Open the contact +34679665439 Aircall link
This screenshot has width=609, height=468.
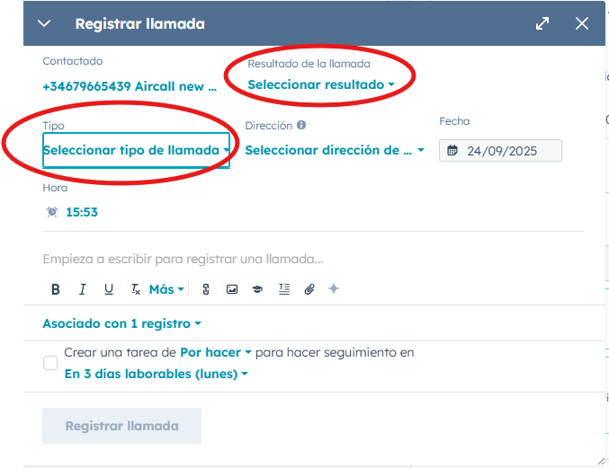pos(129,87)
